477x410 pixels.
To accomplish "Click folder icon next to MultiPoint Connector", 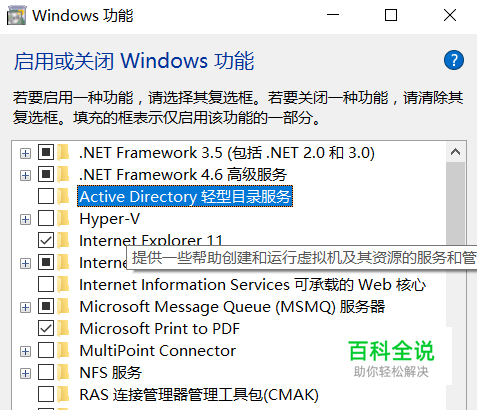I will click(63, 351).
